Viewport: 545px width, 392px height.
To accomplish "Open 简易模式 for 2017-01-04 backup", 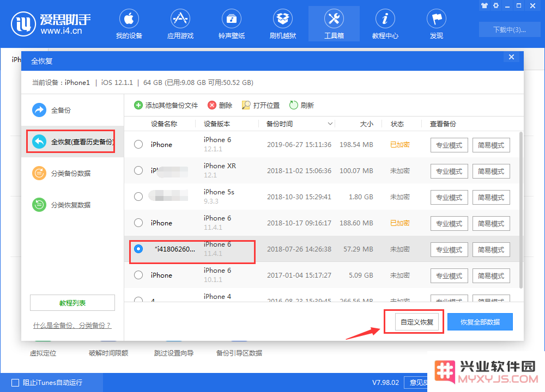I will point(491,275).
